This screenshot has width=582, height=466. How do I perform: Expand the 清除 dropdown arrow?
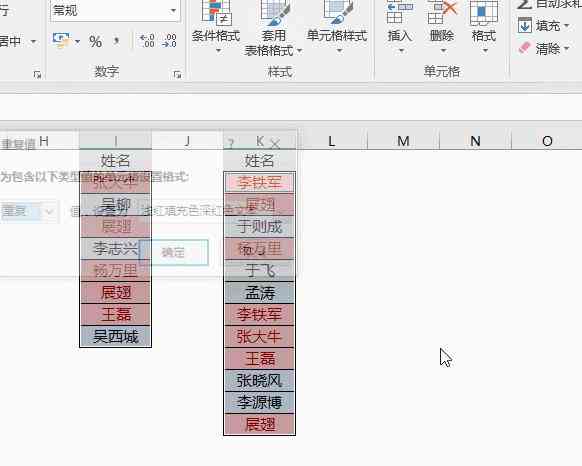[567, 49]
